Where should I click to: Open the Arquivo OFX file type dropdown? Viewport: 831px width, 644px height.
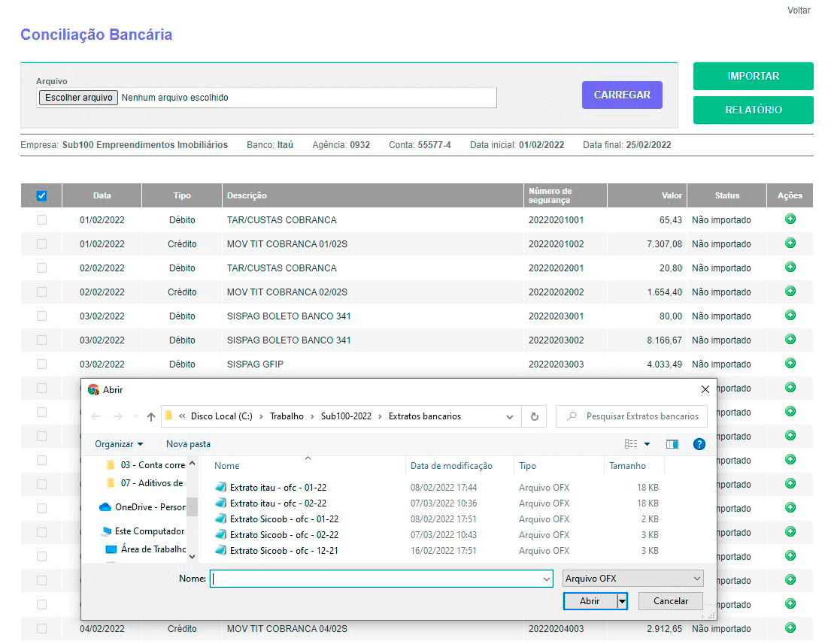(633, 579)
